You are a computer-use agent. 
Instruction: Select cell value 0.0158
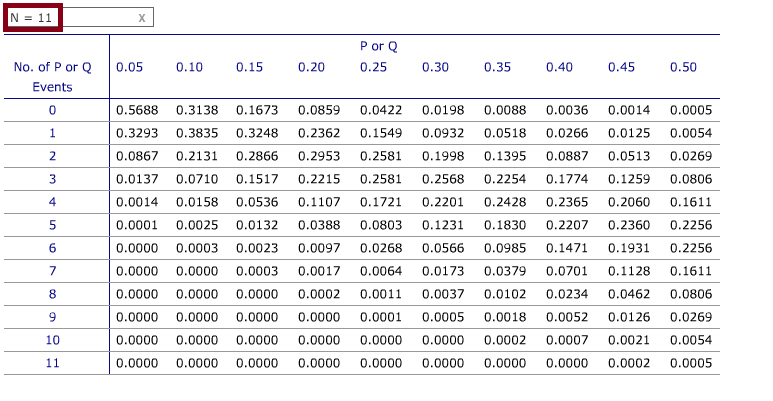(x=197, y=202)
